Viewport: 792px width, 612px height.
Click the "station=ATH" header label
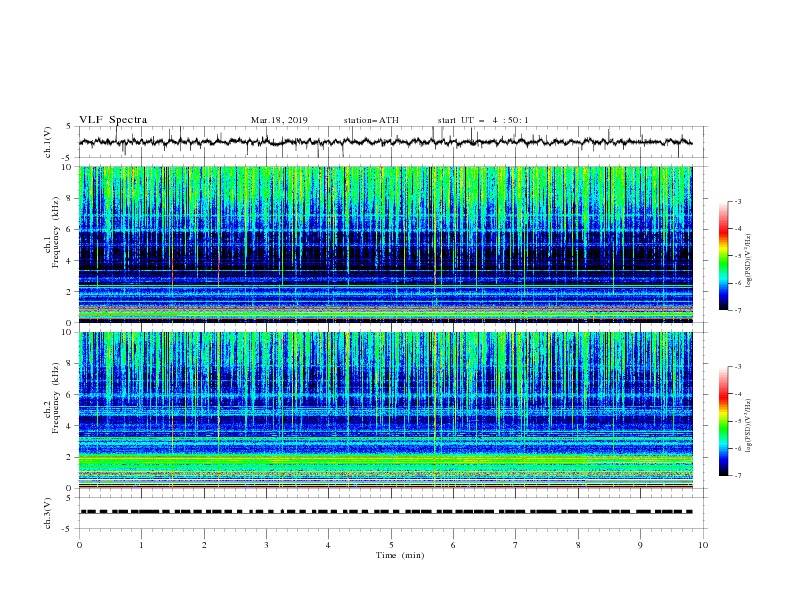coord(371,120)
